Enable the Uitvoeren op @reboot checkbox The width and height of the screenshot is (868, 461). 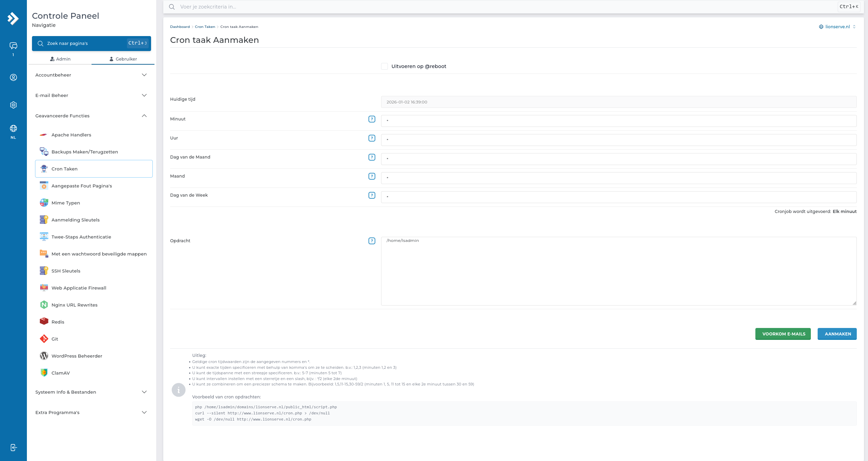384,66
